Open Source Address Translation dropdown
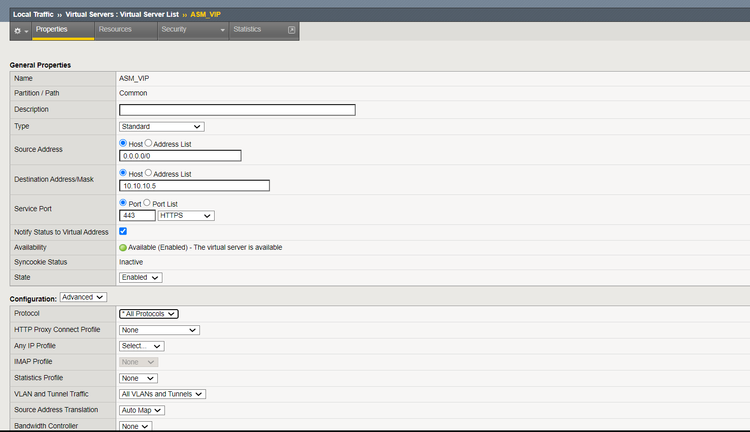This screenshot has width=750, height=432. (x=142, y=410)
